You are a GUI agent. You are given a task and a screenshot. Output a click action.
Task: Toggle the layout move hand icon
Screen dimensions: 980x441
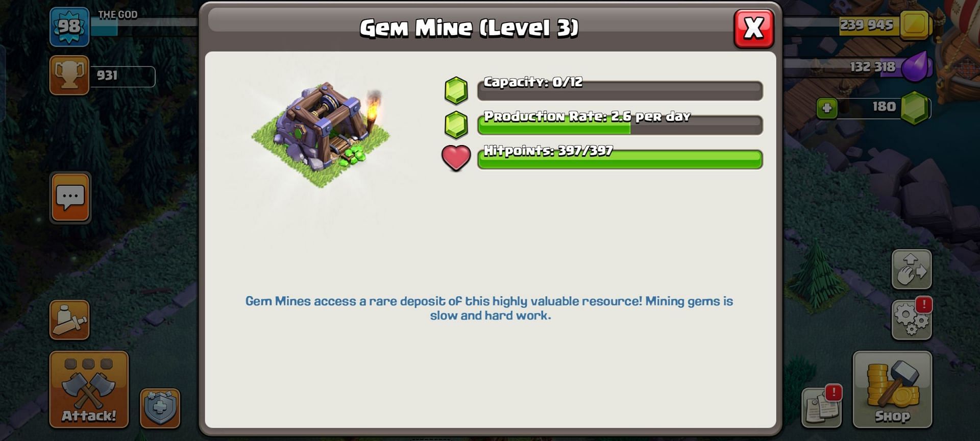(912, 269)
